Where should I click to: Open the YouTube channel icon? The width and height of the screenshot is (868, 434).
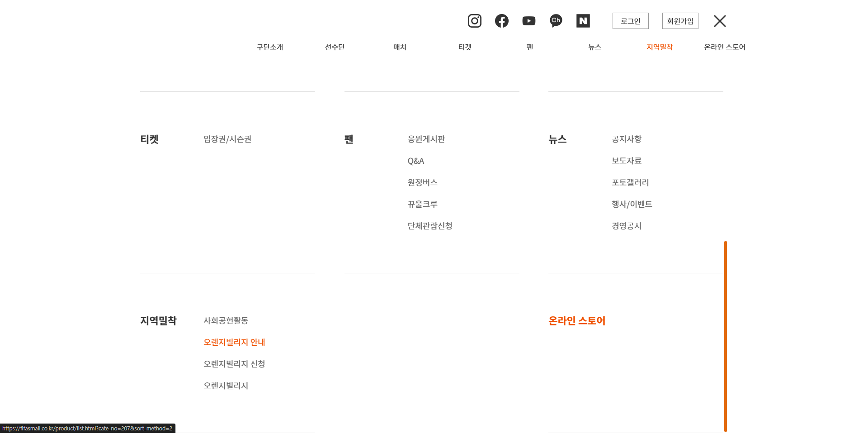click(528, 21)
